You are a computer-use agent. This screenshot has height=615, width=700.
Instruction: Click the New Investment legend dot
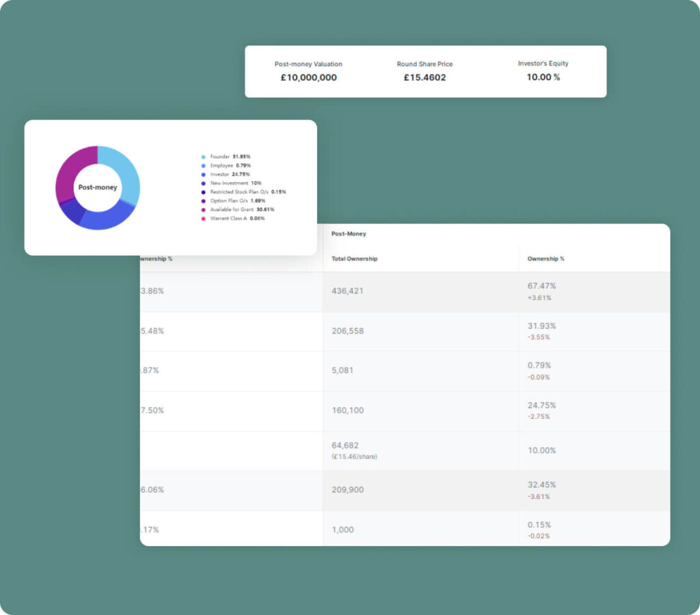click(203, 183)
